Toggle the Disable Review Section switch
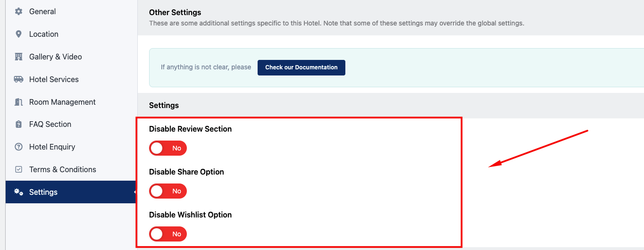 168,148
